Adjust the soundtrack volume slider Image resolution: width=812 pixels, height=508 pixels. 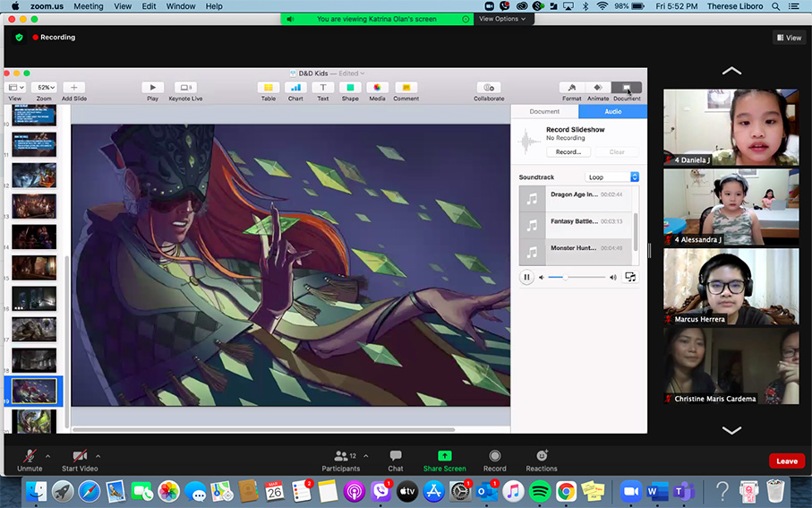[577, 278]
